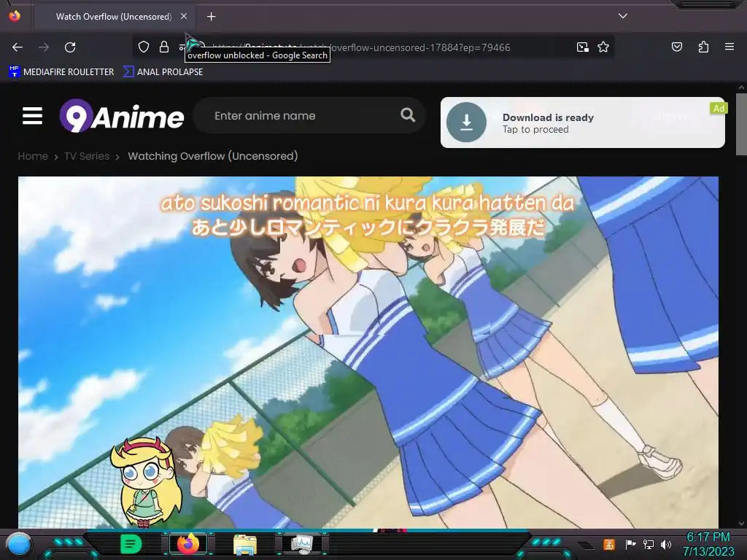Screen dimensions: 747x560
Task: Open the system monitor taskbar icon
Action: point(302,544)
